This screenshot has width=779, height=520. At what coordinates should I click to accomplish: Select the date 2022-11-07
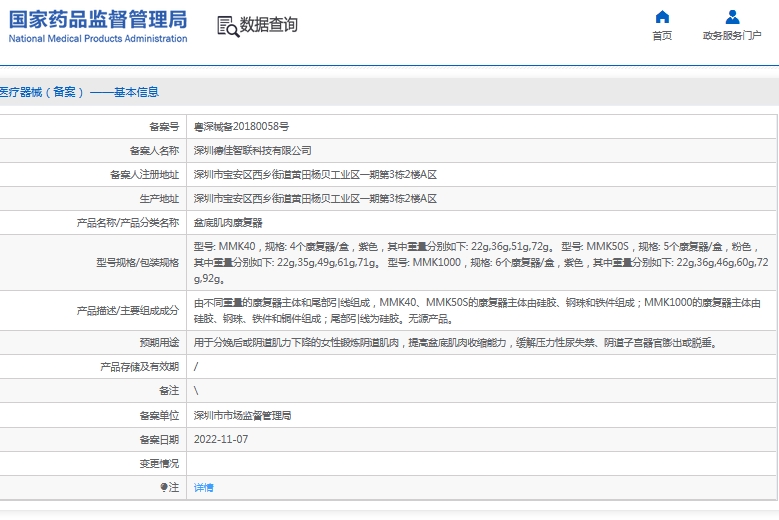[221, 440]
